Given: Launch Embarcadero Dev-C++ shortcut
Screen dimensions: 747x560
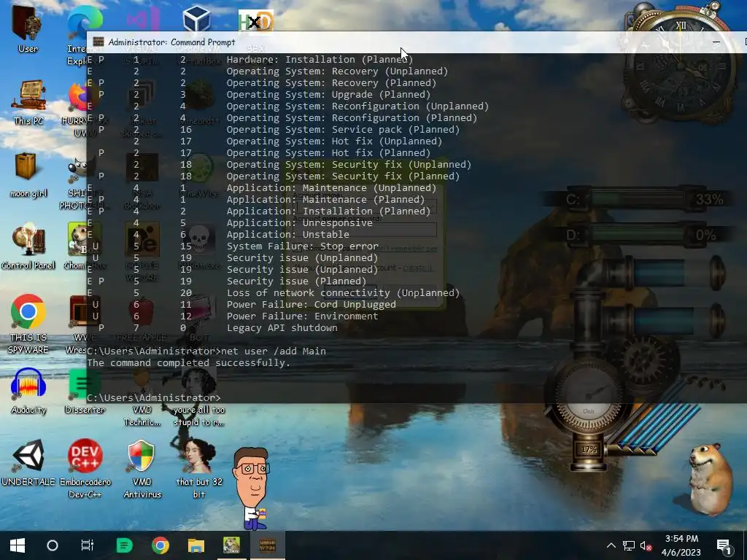Looking at the screenshot, I should (x=85, y=467).
